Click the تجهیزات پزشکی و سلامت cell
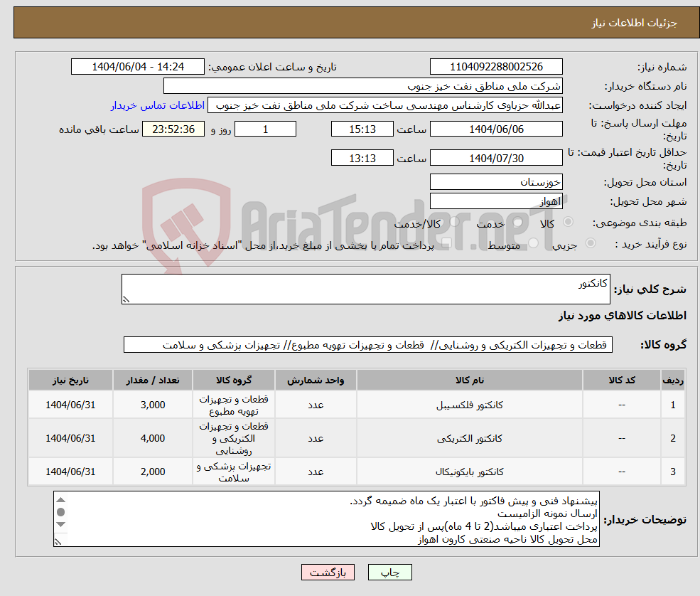 pos(234,472)
